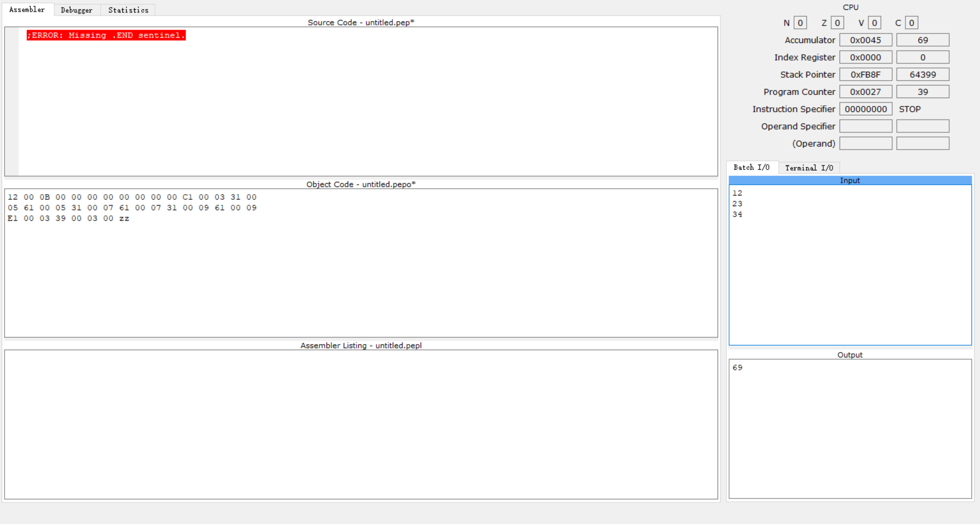Image resolution: width=980 pixels, height=524 pixels.
Task: Toggle the N status bit box
Action: tap(800, 23)
